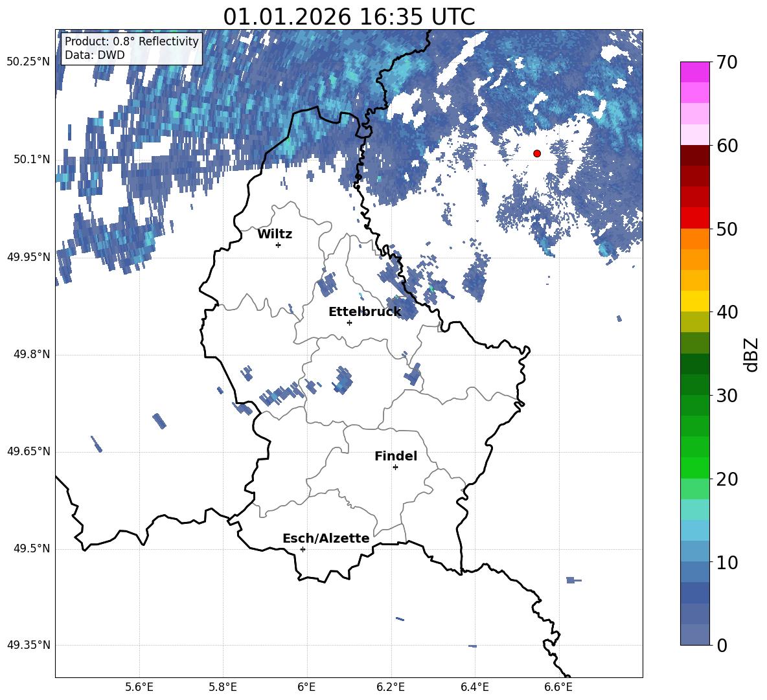This screenshot has height=700, width=767.
Task: Click the Findel station cross marker
Action: (395, 468)
